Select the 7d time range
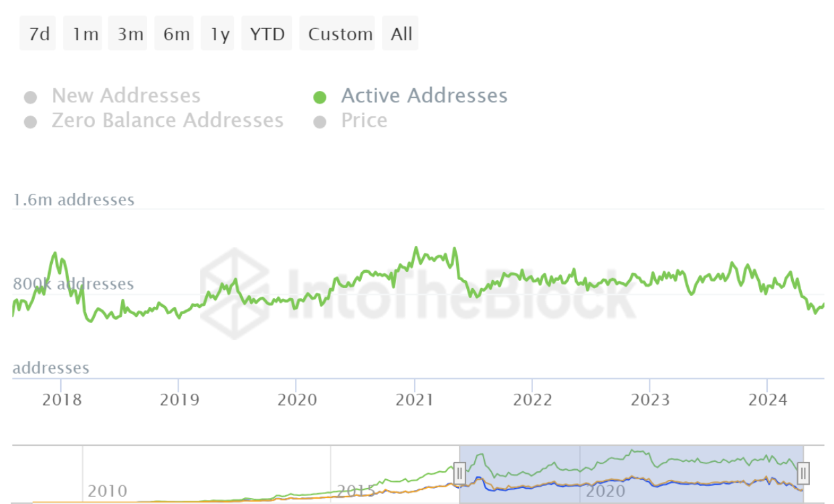Image resolution: width=834 pixels, height=504 pixels. pyautogui.click(x=39, y=34)
